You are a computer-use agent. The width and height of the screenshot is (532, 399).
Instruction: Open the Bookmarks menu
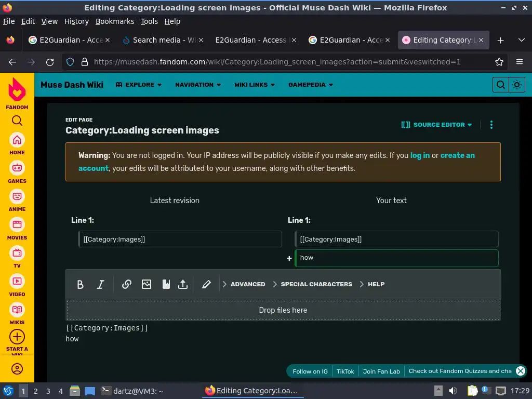(x=115, y=21)
